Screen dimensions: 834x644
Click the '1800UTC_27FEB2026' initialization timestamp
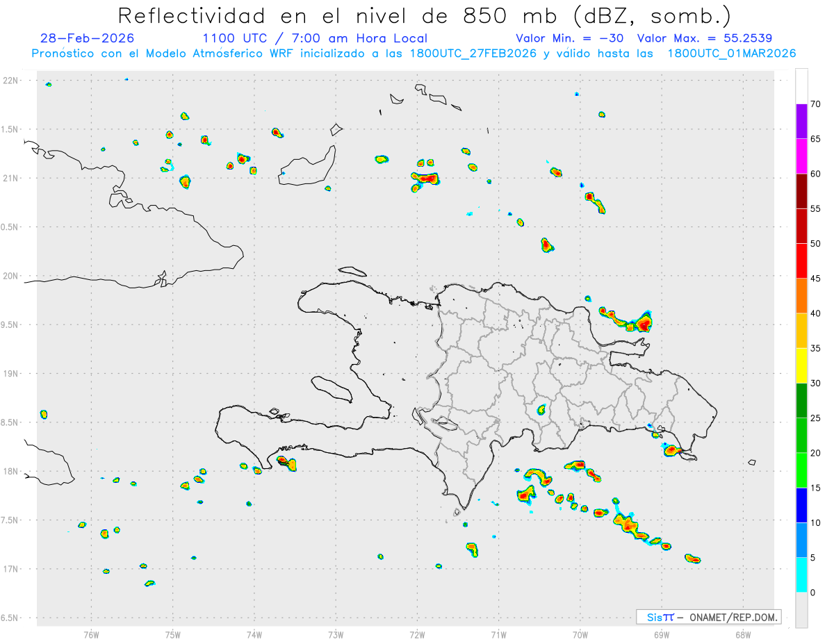coord(473,53)
